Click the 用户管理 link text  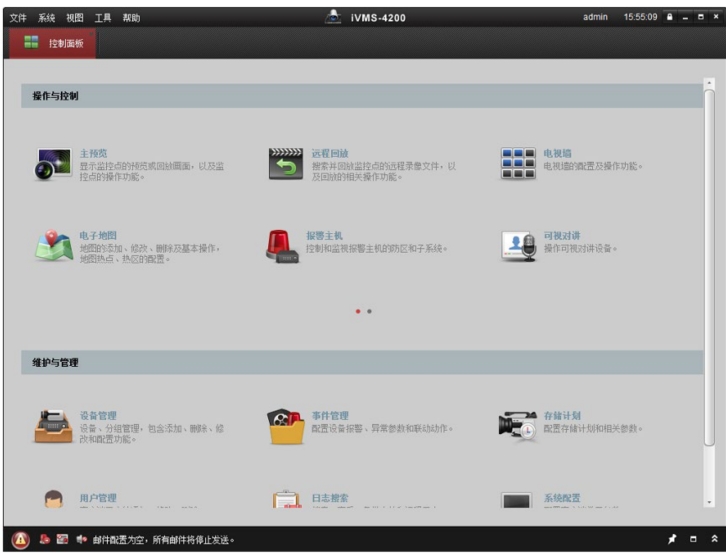point(98,498)
